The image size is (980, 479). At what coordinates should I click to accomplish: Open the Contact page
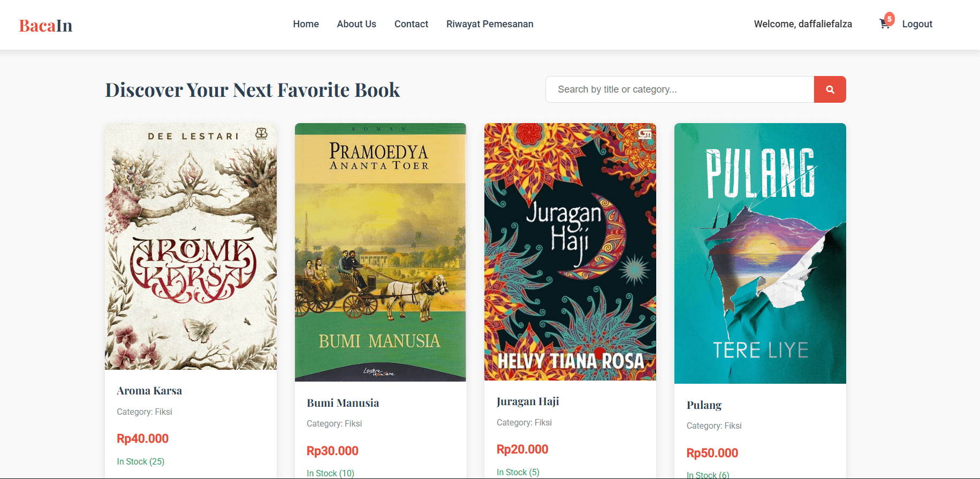[411, 24]
